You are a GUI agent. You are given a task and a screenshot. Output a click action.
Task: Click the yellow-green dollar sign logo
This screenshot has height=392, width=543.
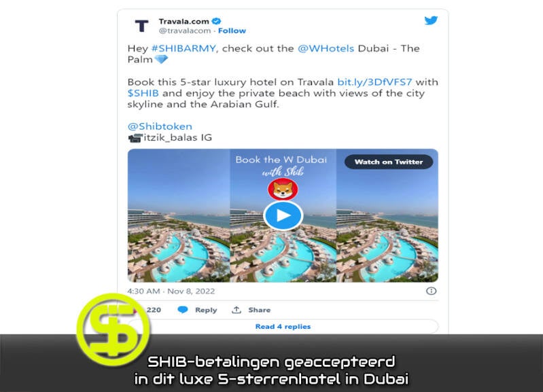[113, 329]
